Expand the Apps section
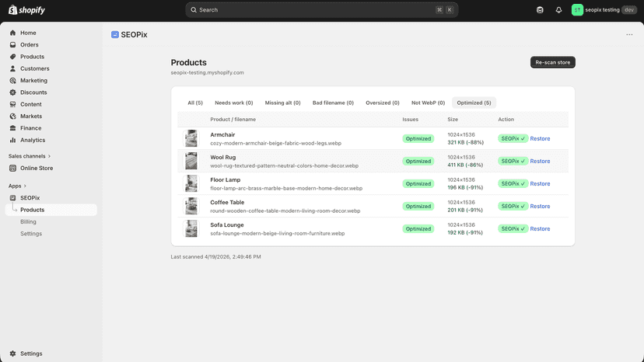 point(17,186)
